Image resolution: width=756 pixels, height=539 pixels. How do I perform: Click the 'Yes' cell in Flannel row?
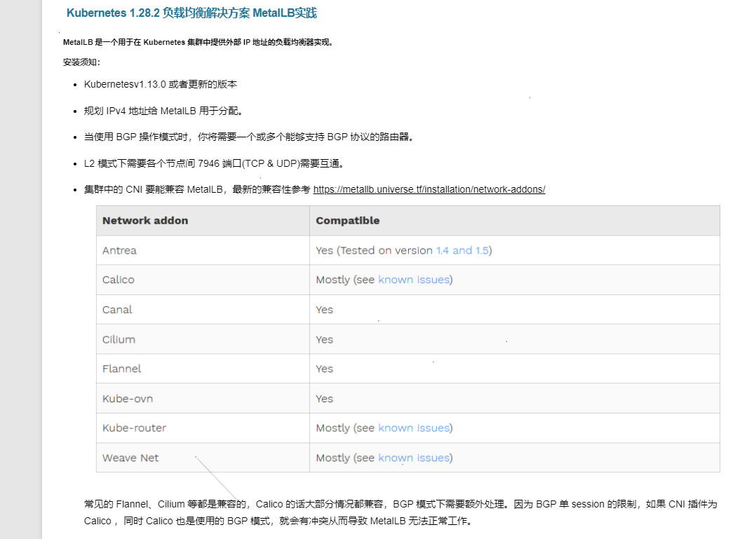515,369
